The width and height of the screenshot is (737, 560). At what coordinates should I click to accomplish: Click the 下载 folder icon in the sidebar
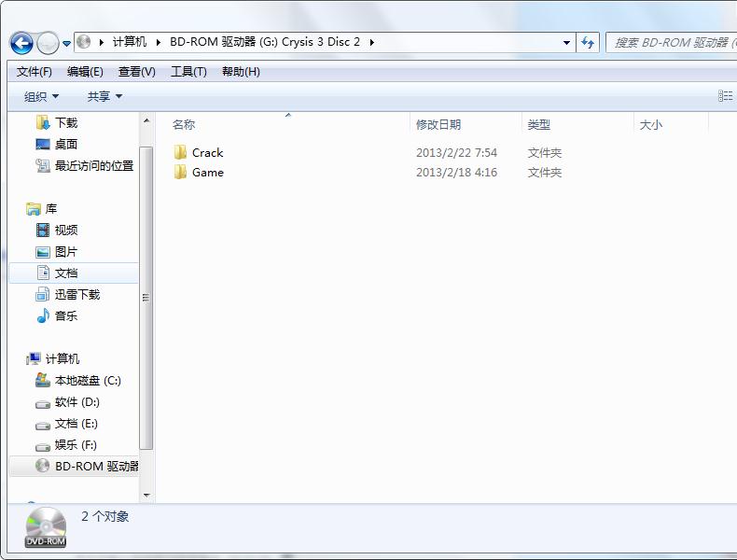coord(43,122)
